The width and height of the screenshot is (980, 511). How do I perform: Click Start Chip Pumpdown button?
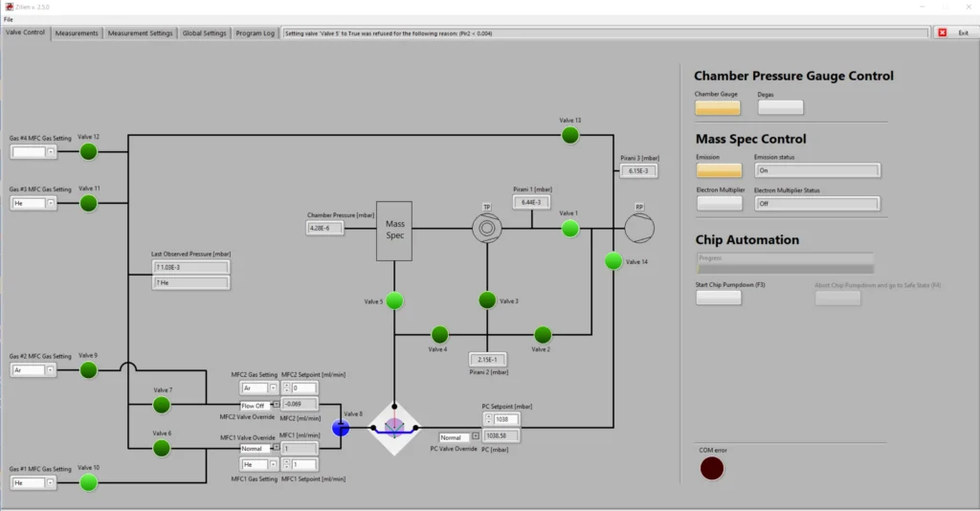pyautogui.click(x=719, y=298)
